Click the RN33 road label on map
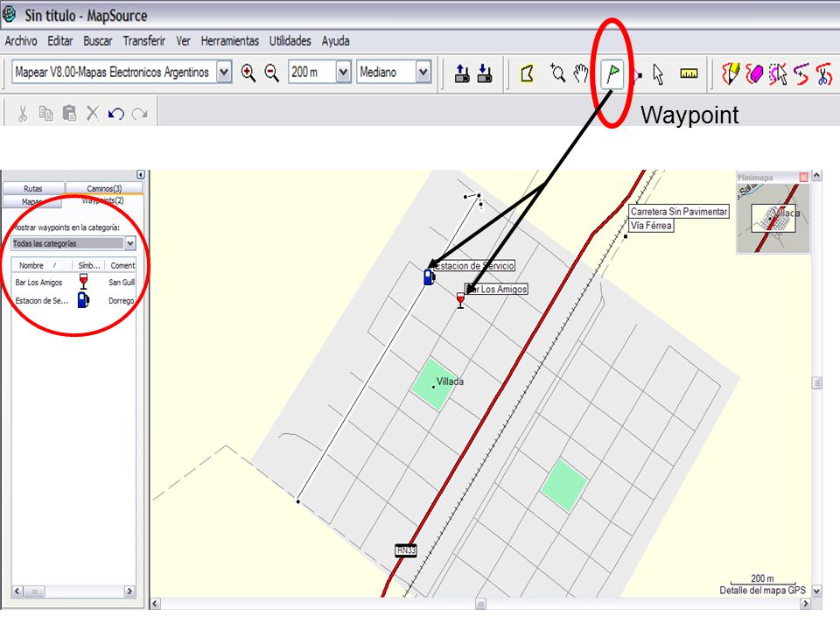The width and height of the screenshot is (840, 630). point(406,550)
